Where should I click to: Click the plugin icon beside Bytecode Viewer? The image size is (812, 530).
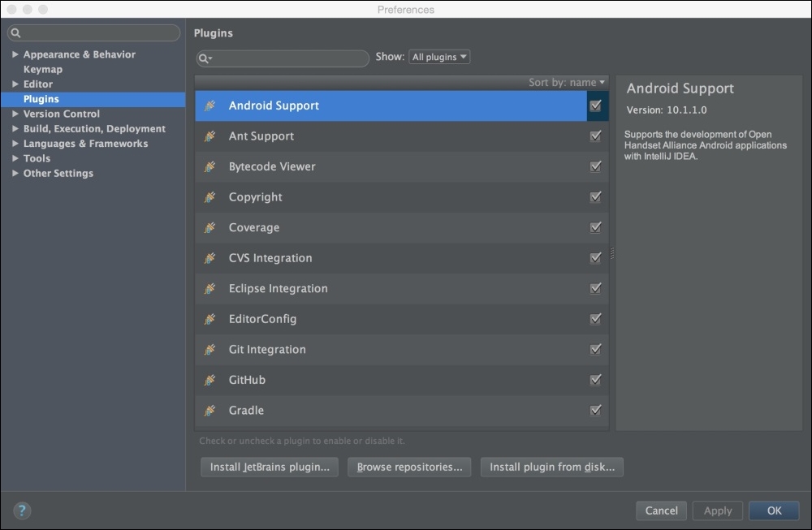pyautogui.click(x=209, y=166)
